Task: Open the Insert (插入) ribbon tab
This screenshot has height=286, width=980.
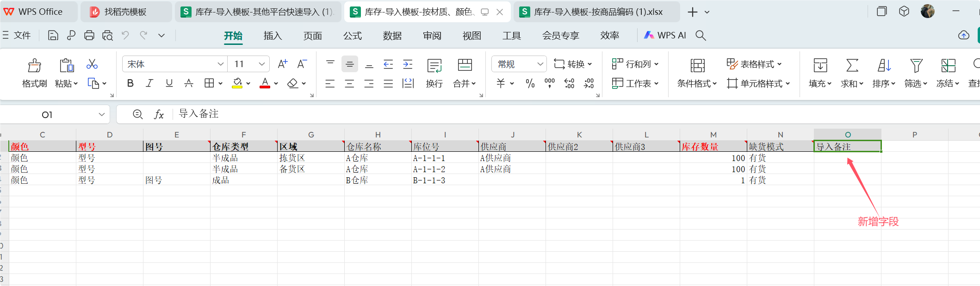Action: 273,36
